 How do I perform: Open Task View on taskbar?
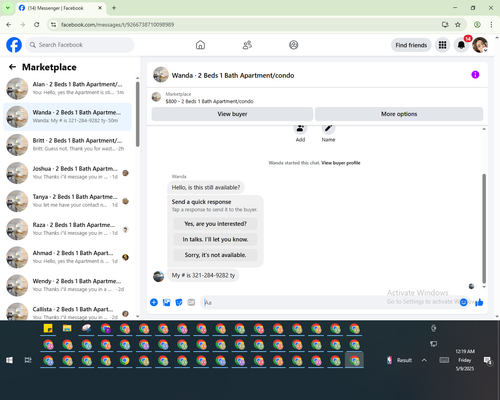click(28, 360)
